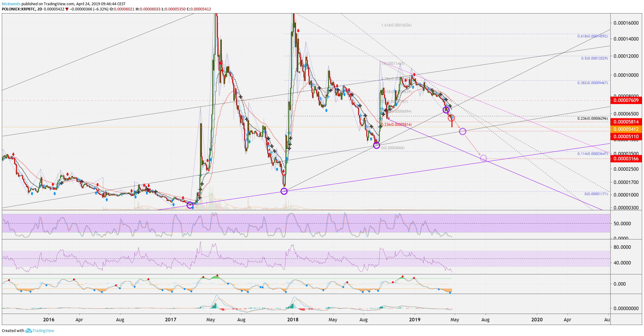Viewport: 644px width, 336px height.
Task: Click the 0.00001000 price axis tick
Action: [626, 195]
